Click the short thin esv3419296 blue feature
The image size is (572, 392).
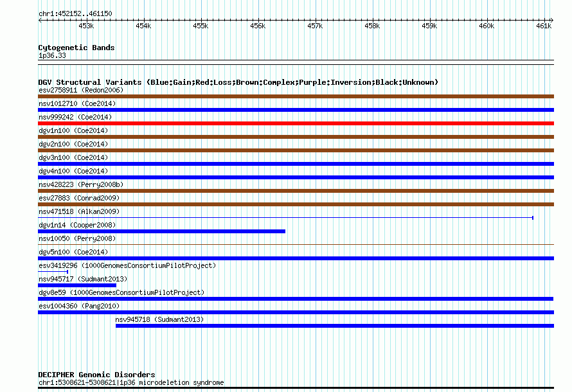(53, 272)
